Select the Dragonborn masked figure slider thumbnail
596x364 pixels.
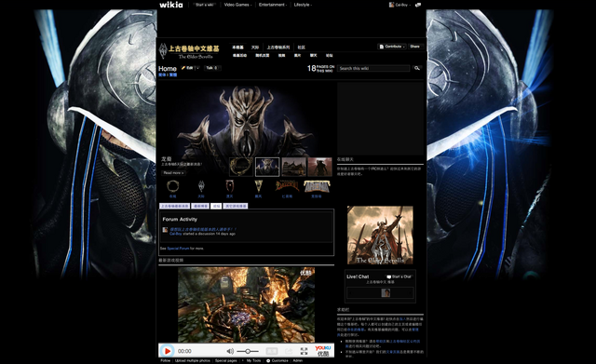tap(267, 167)
